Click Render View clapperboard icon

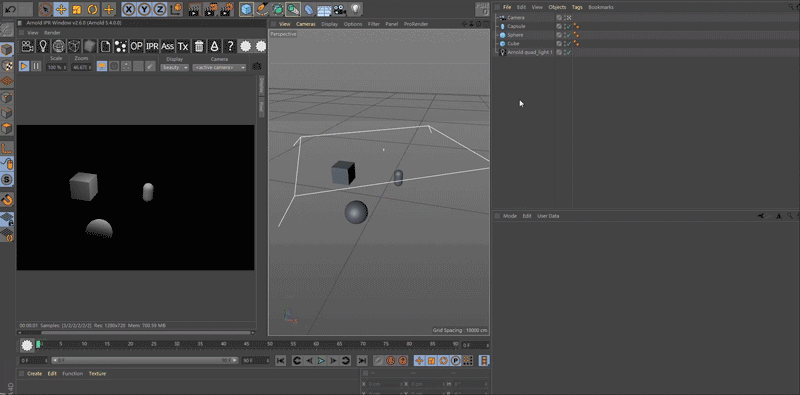click(193, 9)
